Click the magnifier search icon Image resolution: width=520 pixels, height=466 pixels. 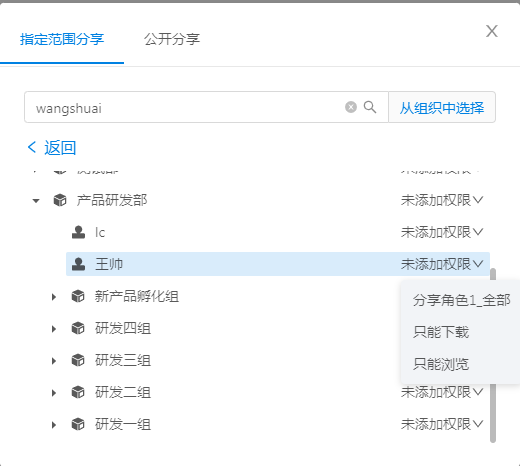click(370, 107)
